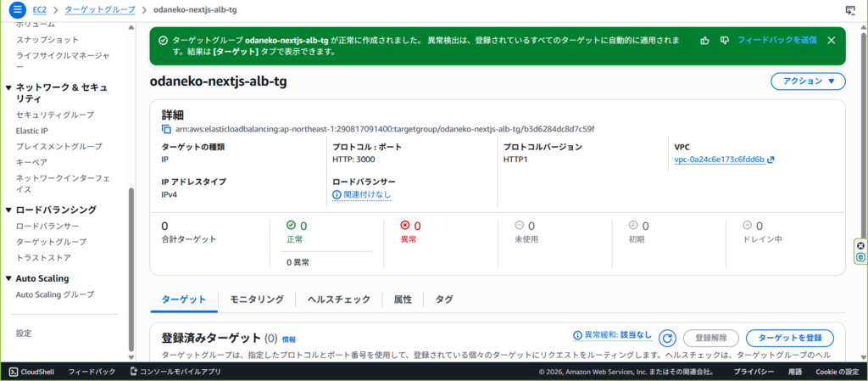Click the top-right screen panel icon

(850, 10)
